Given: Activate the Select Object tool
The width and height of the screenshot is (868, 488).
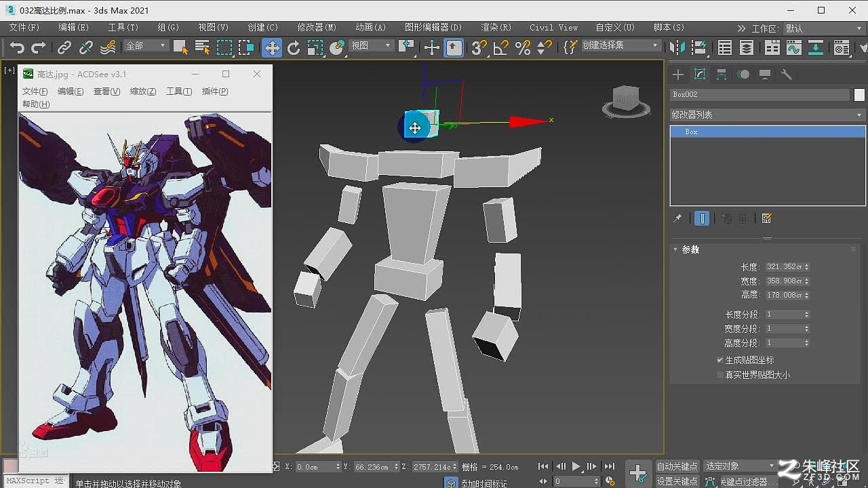Looking at the screenshot, I should pyautogui.click(x=180, y=47).
